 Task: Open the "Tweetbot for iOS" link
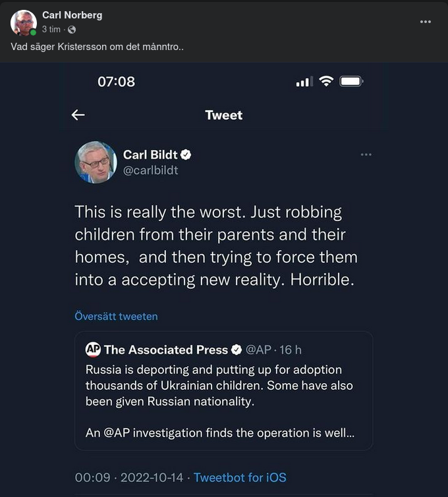(240, 477)
